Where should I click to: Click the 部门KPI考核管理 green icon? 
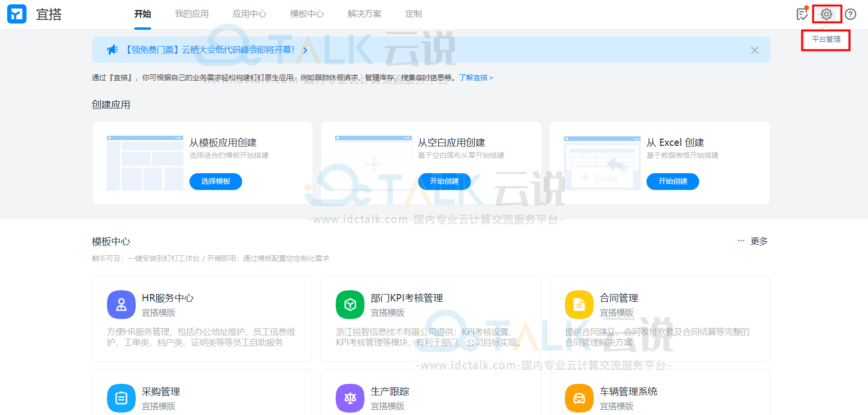pyautogui.click(x=350, y=305)
